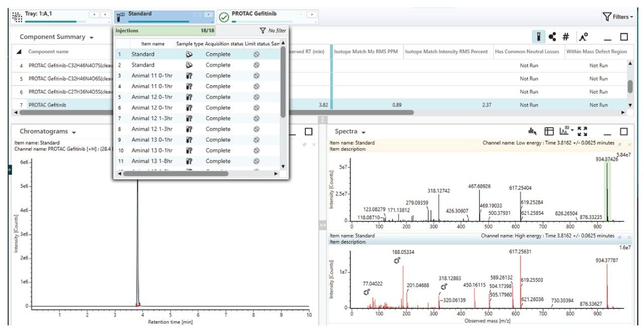644x334 pixels.
Task: Go to next tray with right arrow
Action: tap(105, 15)
